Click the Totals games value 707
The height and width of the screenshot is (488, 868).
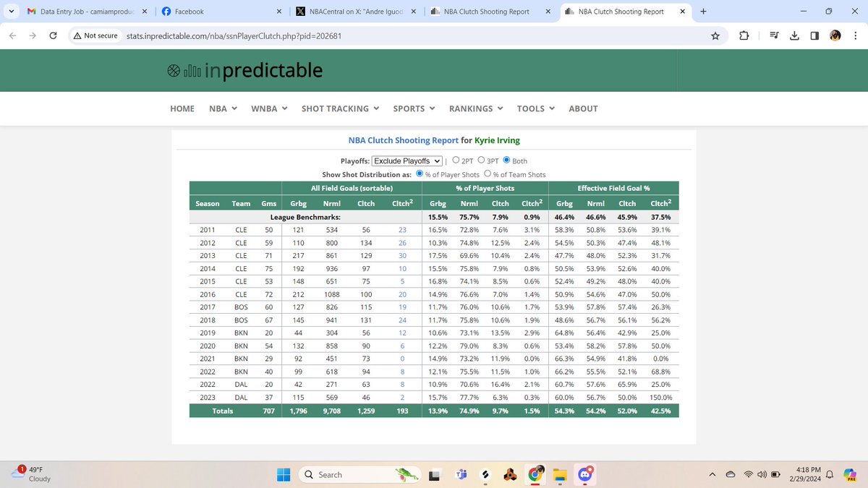pyautogui.click(x=268, y=411)
